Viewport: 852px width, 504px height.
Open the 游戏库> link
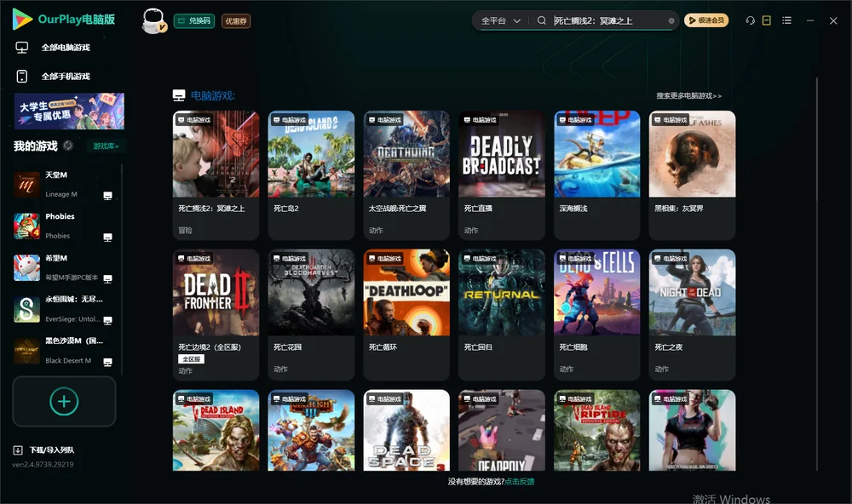point(106,146)
